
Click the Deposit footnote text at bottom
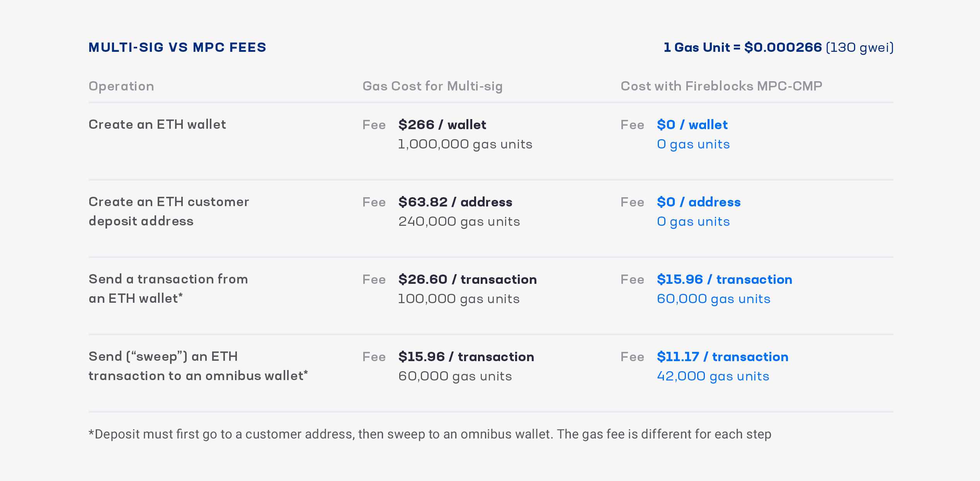(x=430, y=434)
